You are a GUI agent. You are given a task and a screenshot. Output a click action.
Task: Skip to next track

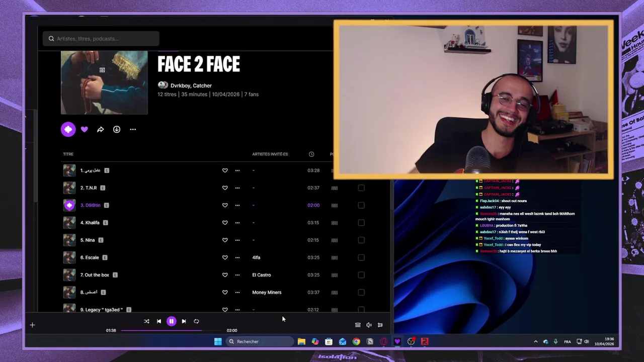coord(184,321)
